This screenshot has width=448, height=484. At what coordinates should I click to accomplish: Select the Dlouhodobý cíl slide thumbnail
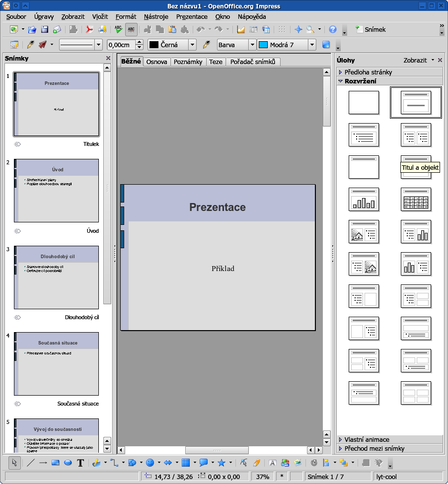(x=56, y=277)
